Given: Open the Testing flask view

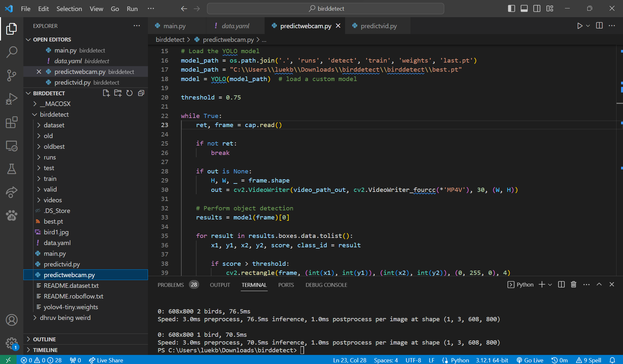Looking at the screenshot, I should coord(12,169).
